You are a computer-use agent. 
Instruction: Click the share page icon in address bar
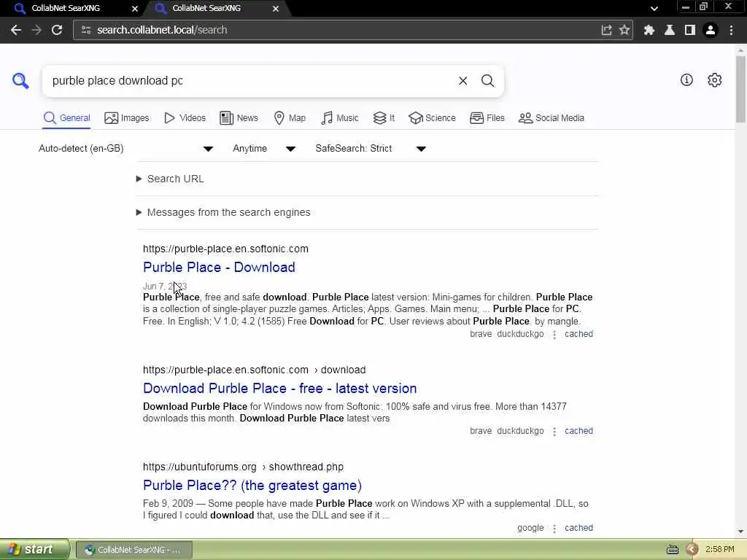pyautogui.click(x=606, y=30)
